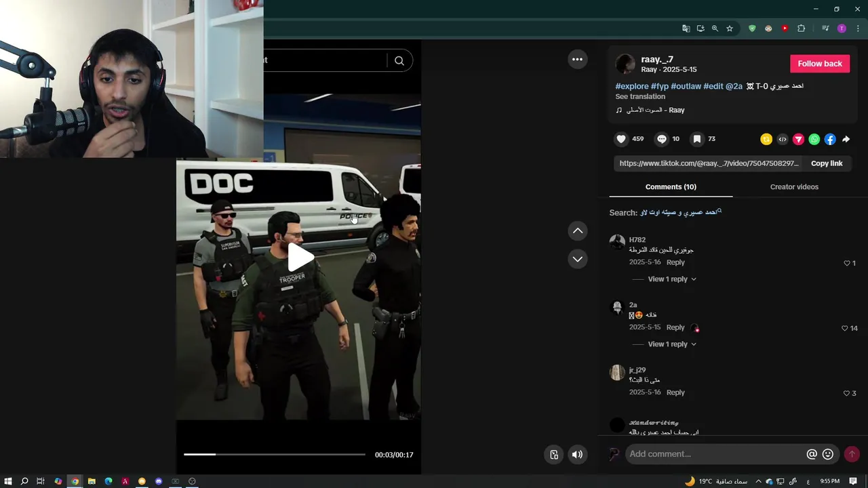Show hidden system tray icons
Image resolution: width=868 pixels, height=488 pixels.
tap(758, 481)
